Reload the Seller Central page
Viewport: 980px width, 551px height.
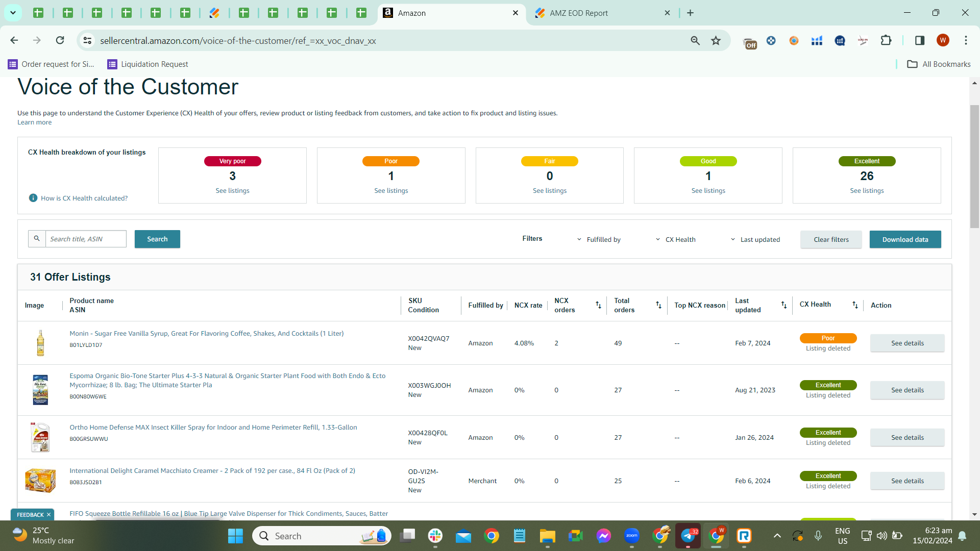click(60, 40)
